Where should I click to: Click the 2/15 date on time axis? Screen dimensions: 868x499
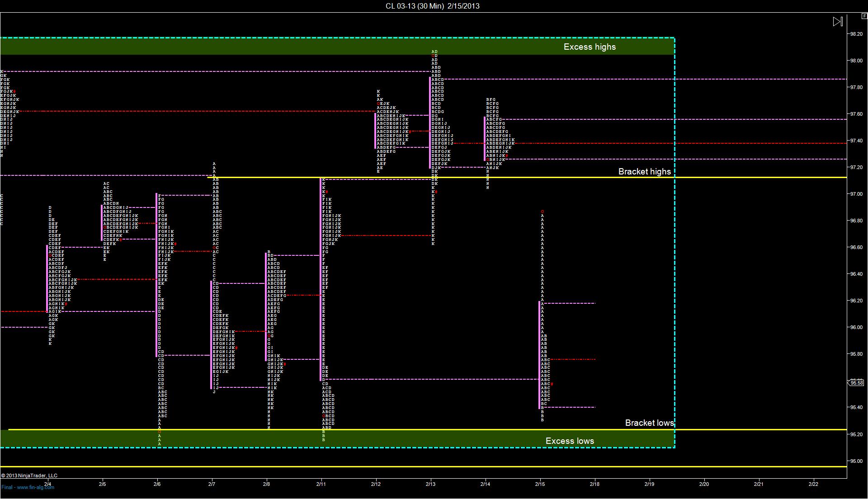tap(540, 484)
